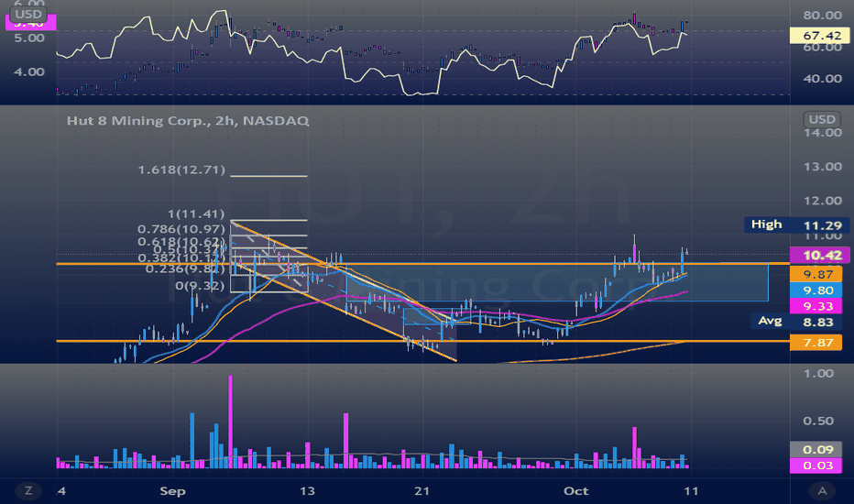Open the USD currency pill on the RSI pane
The height and width of the screenshot is (504, 854).
click(28, 13)
